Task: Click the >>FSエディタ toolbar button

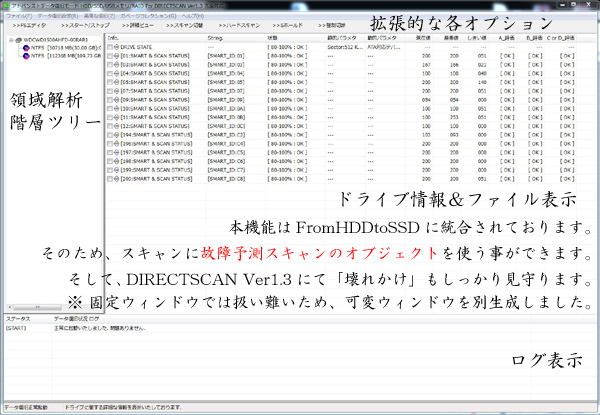Action: [29, 26]
